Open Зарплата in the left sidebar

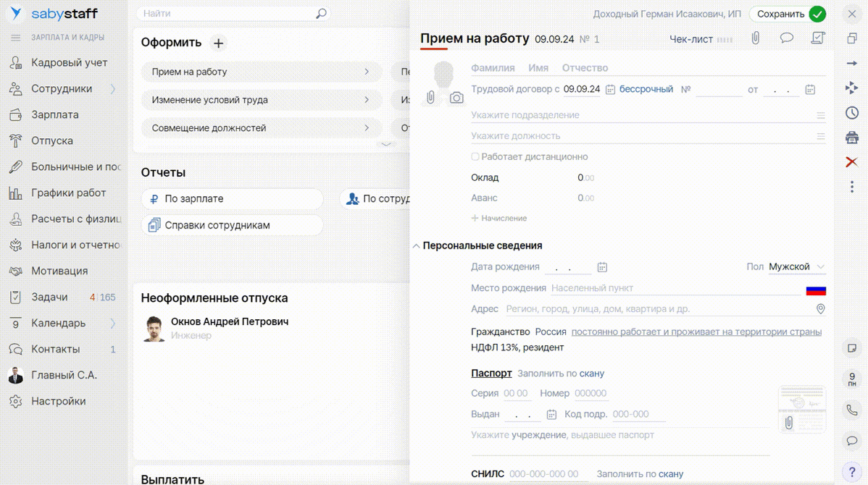[54, 114]
